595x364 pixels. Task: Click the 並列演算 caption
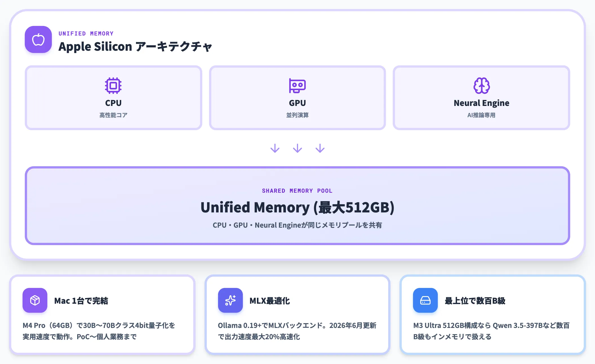[297, 115]
